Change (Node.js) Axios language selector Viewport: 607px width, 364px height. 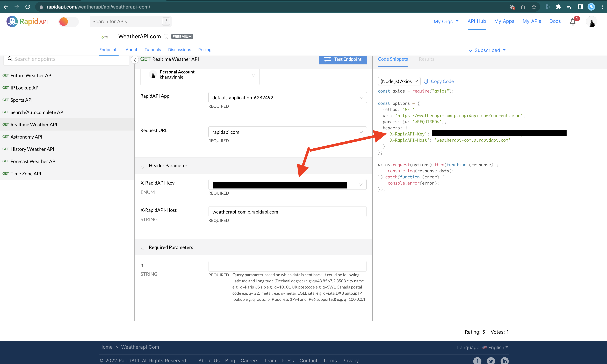click(399, 81)
